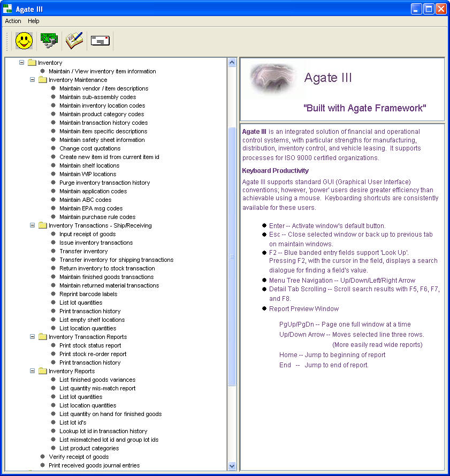
Task: Click the scroll down arrow of the tree
Action: (x=232, y=466)
